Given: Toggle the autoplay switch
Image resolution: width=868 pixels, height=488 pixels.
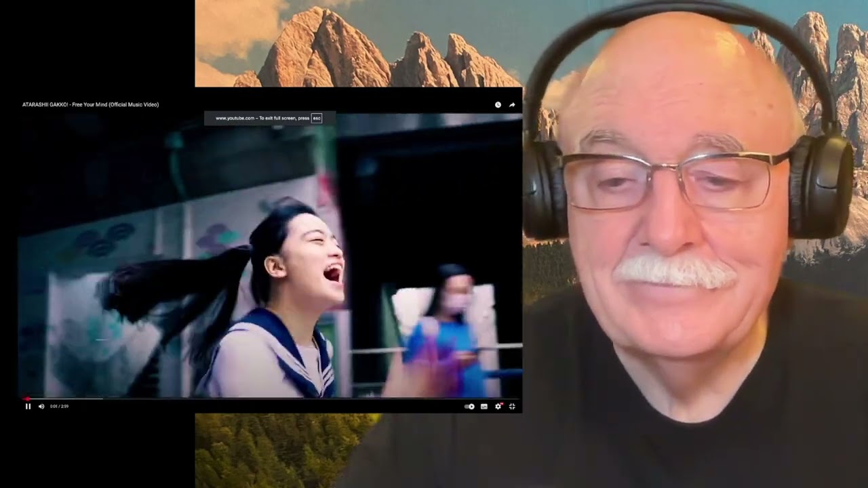Looking at the screenshot, I should click(x=469, y=407).
